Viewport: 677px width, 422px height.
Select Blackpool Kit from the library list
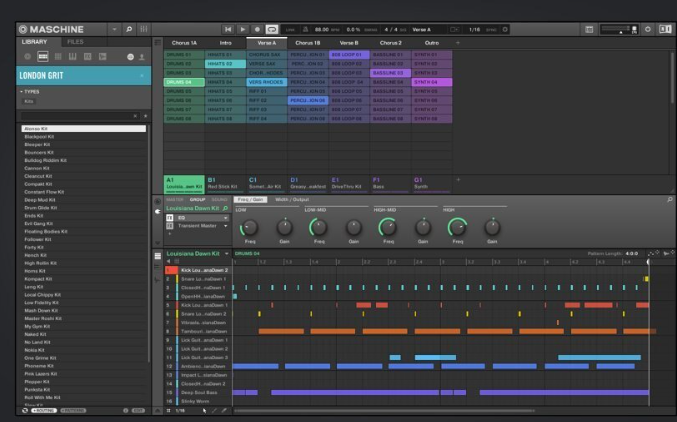[40, 136]
